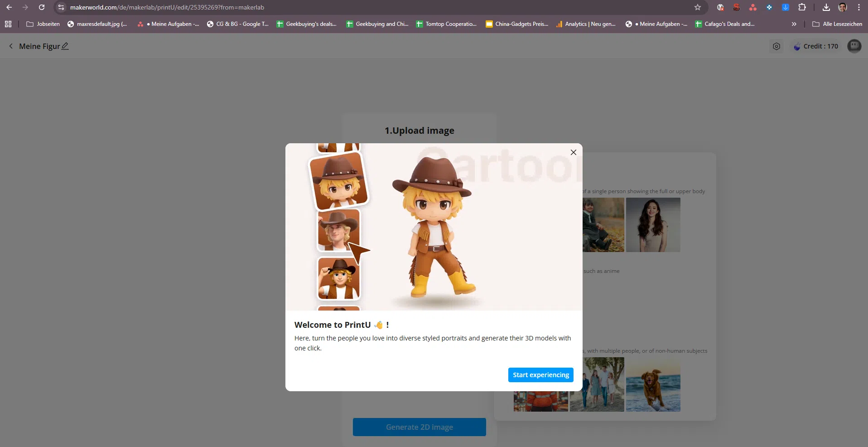Expand the hidden bookmarks overflow chevron
The height and width of the screenshot is (447, 868).
[x=794, y=24]
